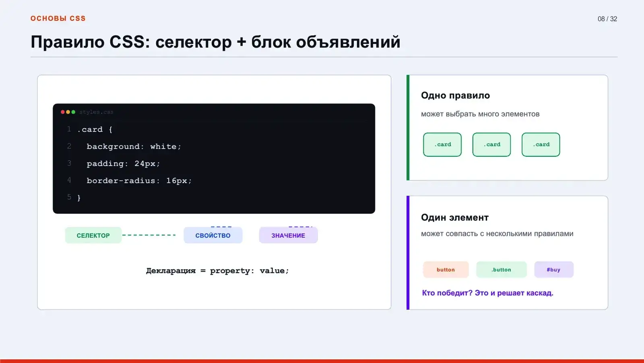Click the slide title 'Правило CSS: селектор + блок объявлений'
Viewport: 644px width, 363px height.
coord(215,42)
